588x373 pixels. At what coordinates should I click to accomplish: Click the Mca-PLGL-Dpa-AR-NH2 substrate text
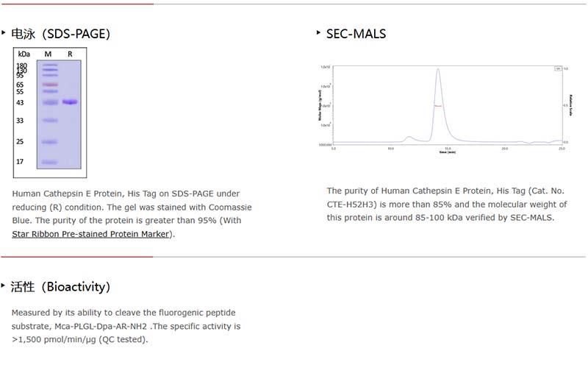99,326
